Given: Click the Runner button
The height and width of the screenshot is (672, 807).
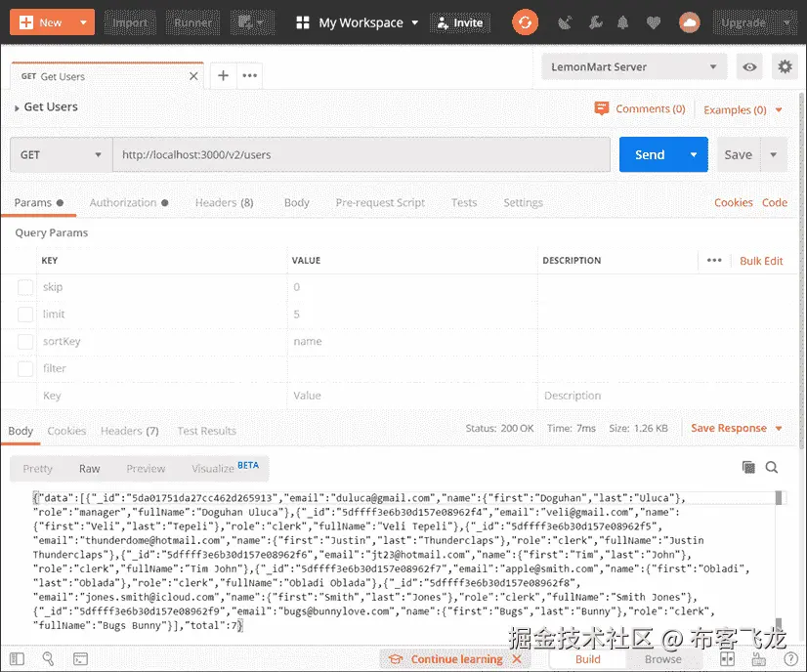Looking at the screenshot, I should (x=192, y=22).
